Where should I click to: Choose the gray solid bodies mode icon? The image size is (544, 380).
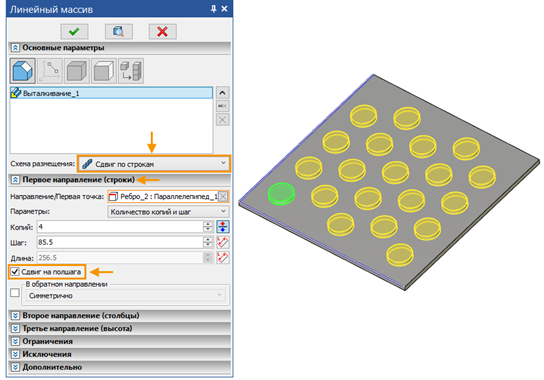click(77, 71)
